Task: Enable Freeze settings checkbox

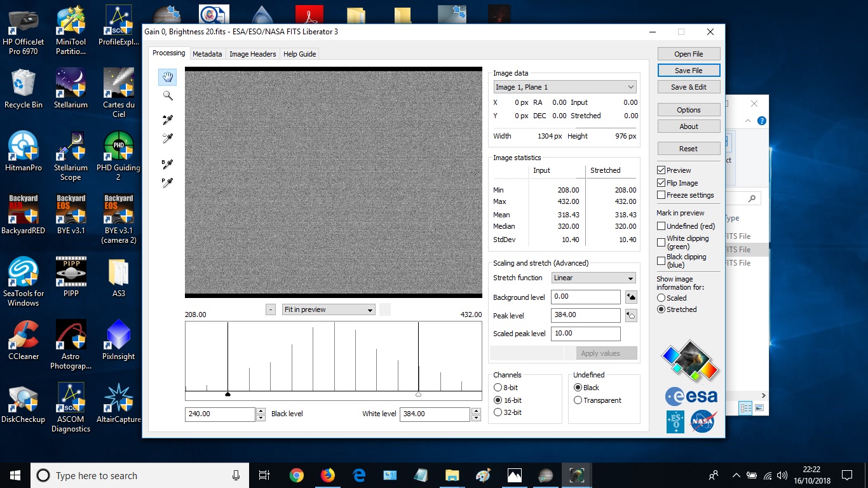Action: click(661, 195)
